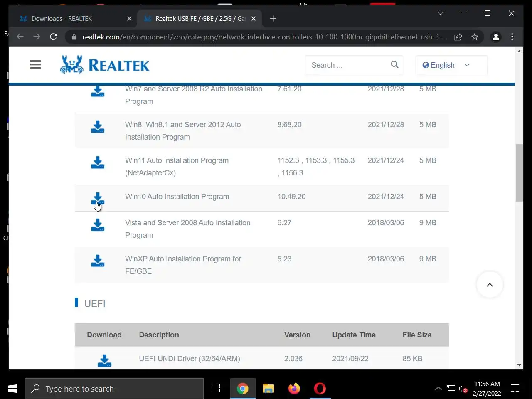Click the Realtek crab logo
The image size is (532, 399).
click(x=72, y=65)
